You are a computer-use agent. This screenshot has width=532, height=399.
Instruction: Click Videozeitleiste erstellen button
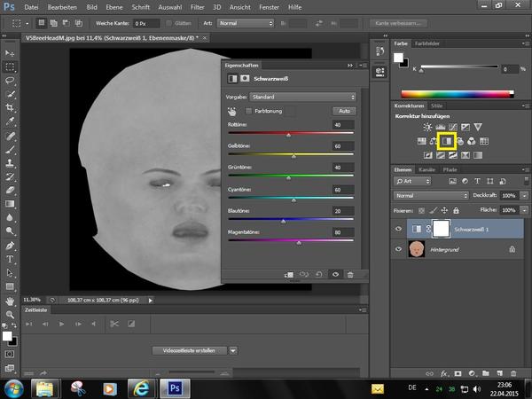click(190, 350)
